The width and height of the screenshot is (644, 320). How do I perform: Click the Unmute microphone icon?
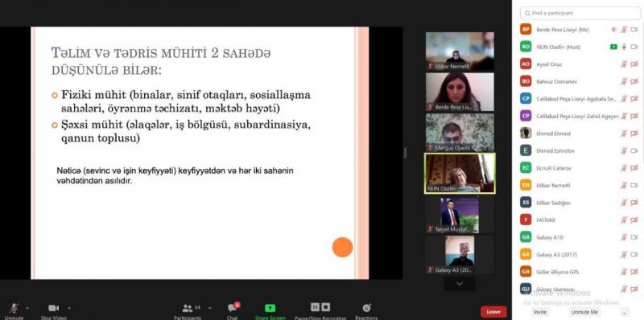click(x=14, y=308)
